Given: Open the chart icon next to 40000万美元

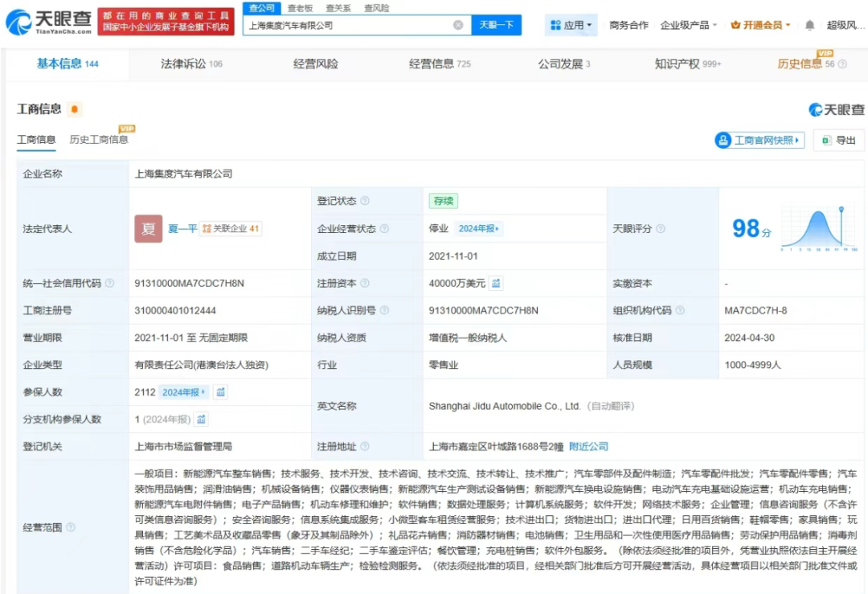Looking at the screenshot, I should 496,284.
